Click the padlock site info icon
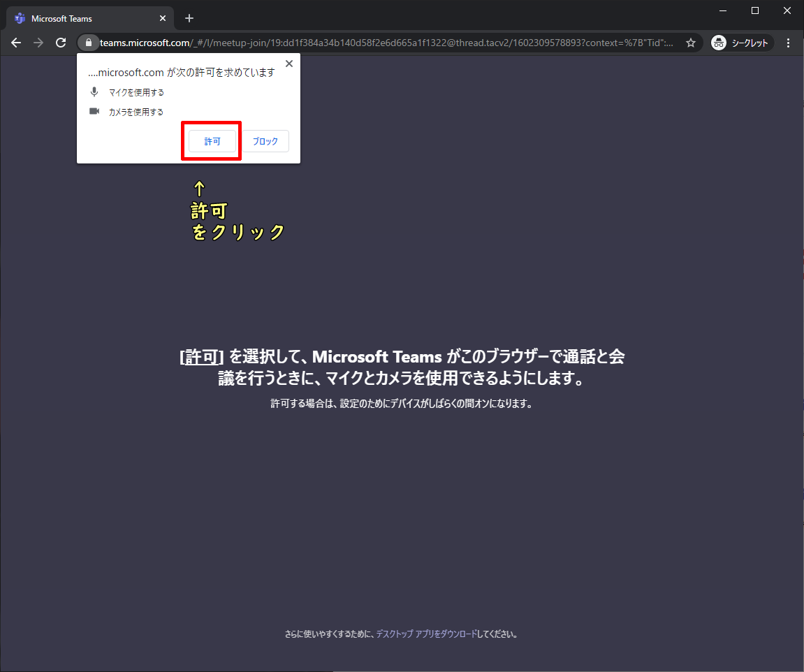The width and height of the screenshot is (804, 672). 88,43
